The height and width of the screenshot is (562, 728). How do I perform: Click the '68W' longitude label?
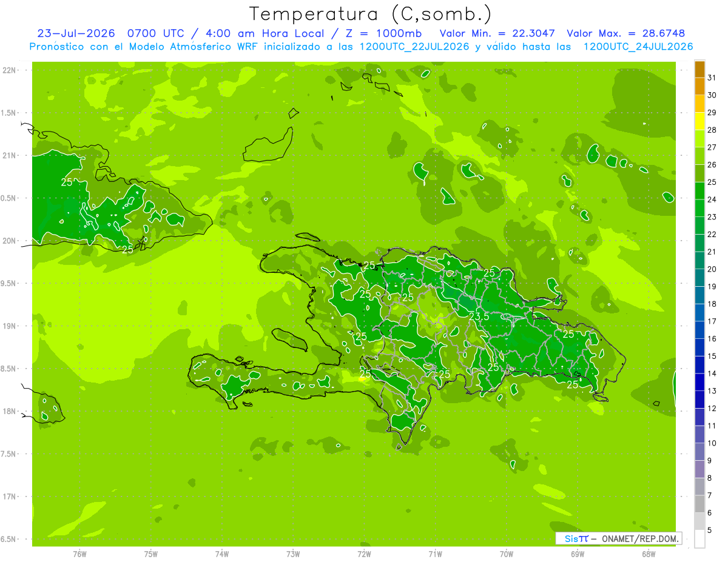(x=649, y=554)
